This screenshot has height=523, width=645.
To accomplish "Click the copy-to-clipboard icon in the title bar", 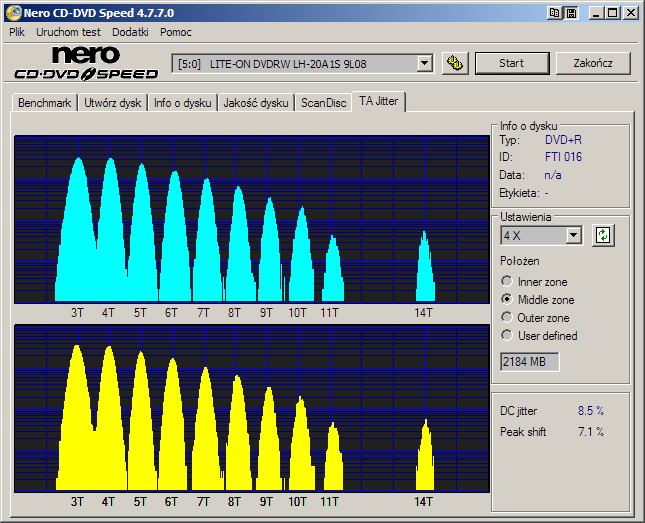I will point(554,13).
